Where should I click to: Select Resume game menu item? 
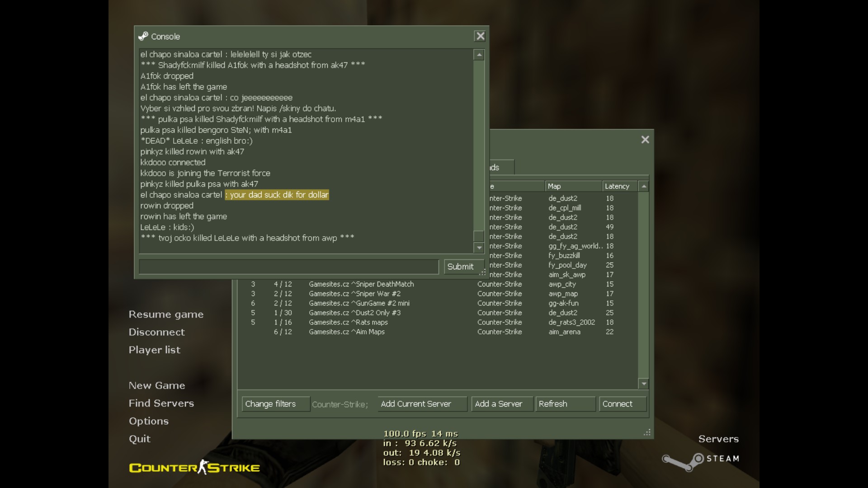166,314
